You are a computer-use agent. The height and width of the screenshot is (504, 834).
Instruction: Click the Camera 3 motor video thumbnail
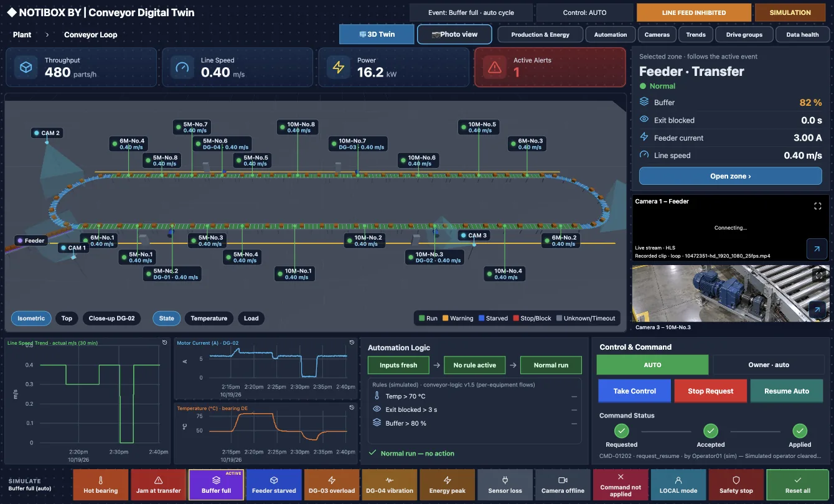[x=731, y=294]
